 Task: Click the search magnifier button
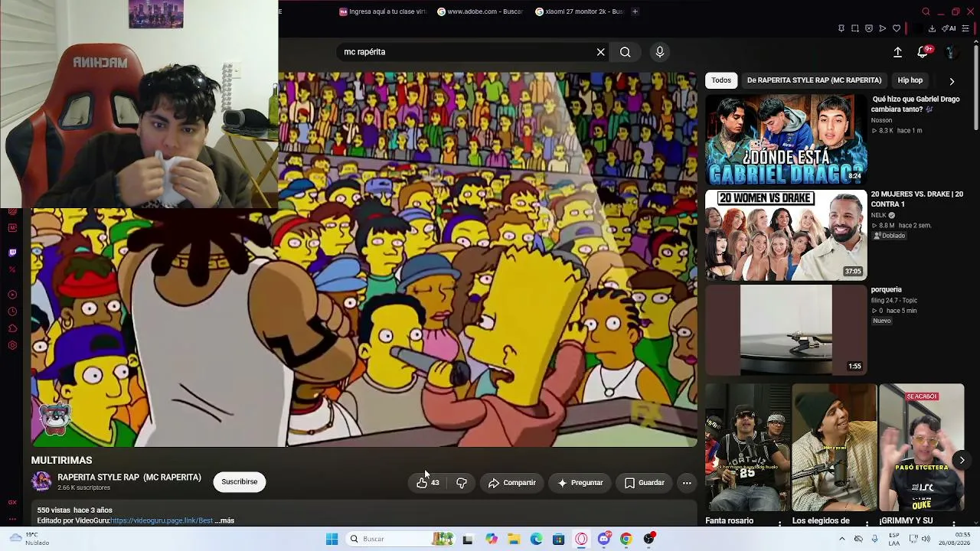tap(626, 52)
